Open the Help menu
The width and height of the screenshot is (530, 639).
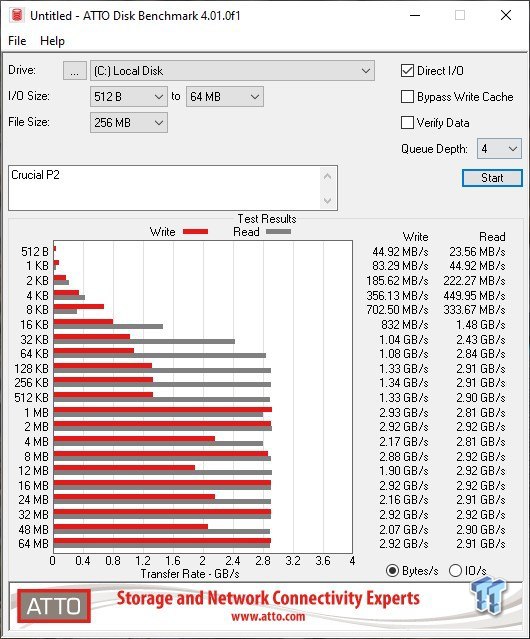tap(52, 41)
